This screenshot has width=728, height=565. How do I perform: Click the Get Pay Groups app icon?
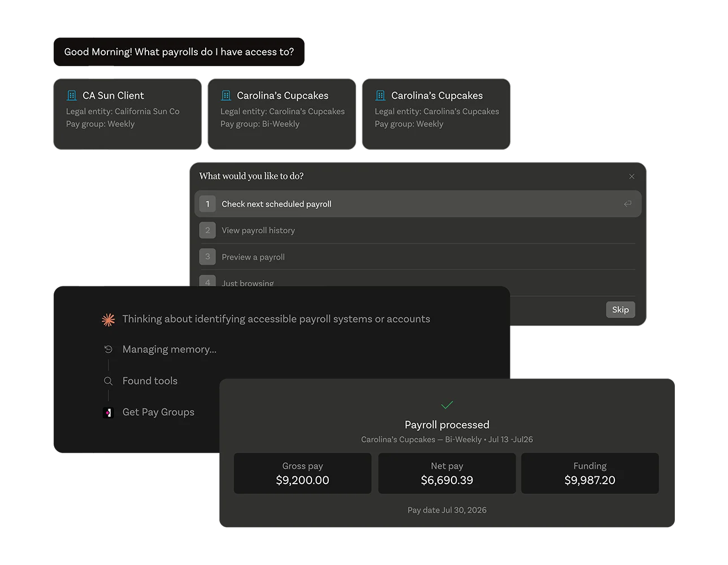(109, 413)
